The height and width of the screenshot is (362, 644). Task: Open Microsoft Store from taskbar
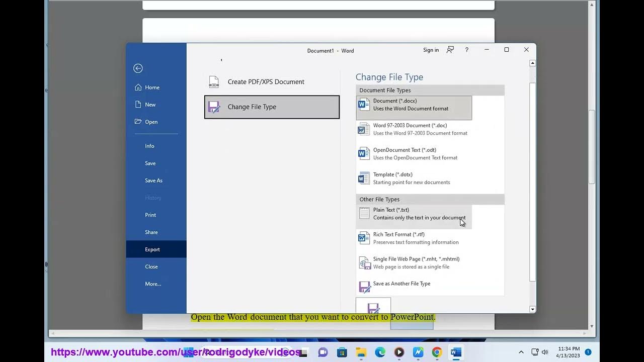(342, 352)
